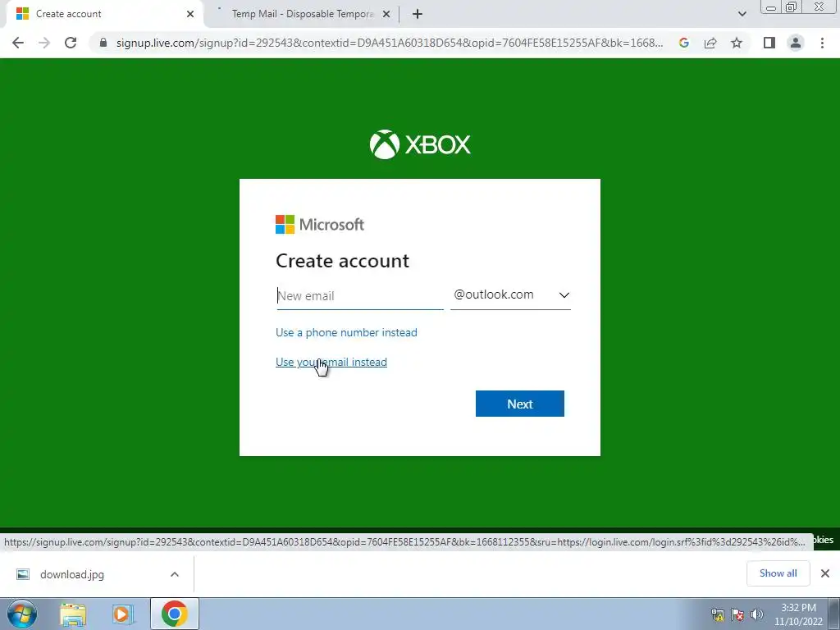840x630 pixels.
Task: Close the Create account tab
Action: coord(190,14)
